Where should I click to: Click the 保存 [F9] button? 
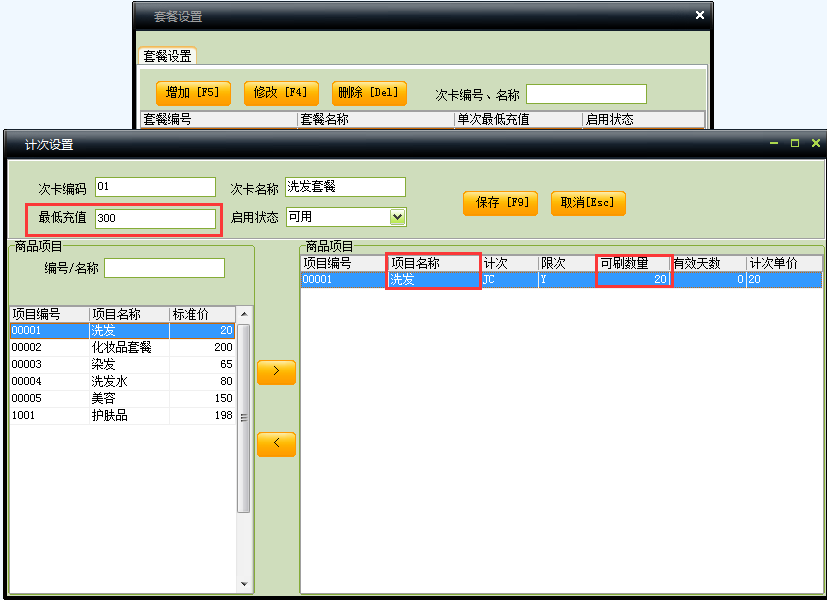pos(500,203)
